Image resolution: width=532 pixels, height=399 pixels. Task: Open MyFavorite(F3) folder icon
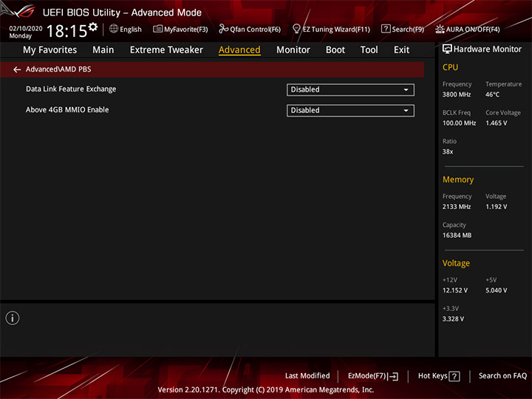click(157, 29)
